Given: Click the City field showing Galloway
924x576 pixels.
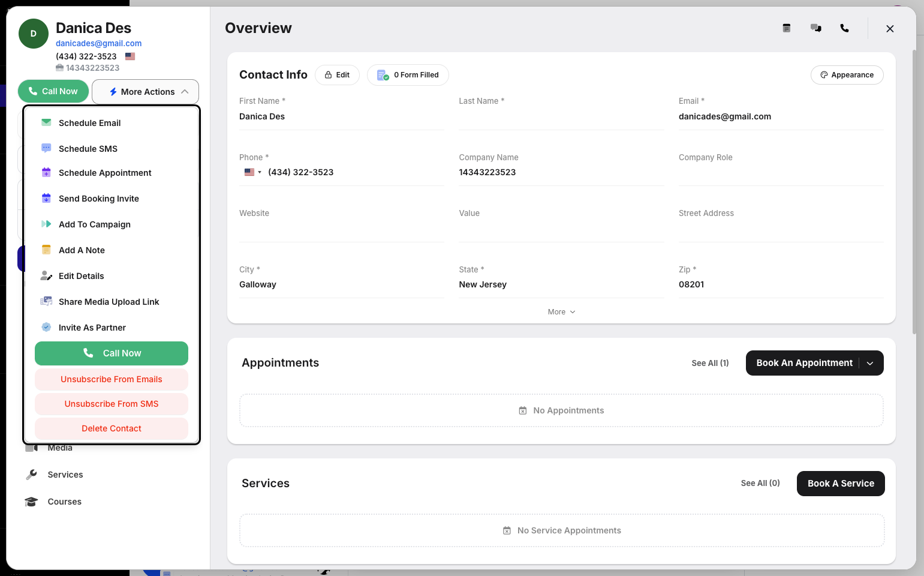Looking at the screenshot, I should [x=342, y=284].
